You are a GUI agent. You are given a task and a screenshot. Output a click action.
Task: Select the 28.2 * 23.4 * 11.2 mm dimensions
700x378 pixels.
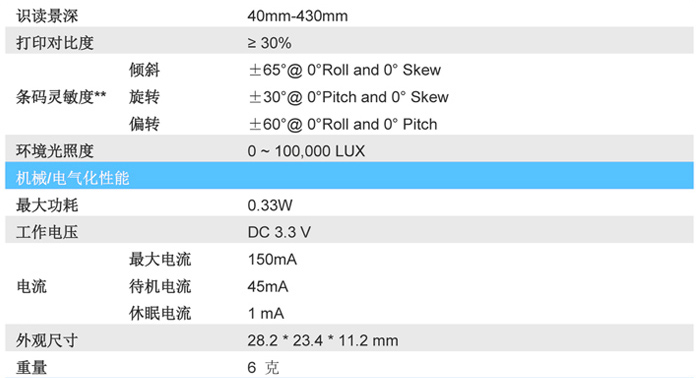pyautogui.click(x=323, y=341)
